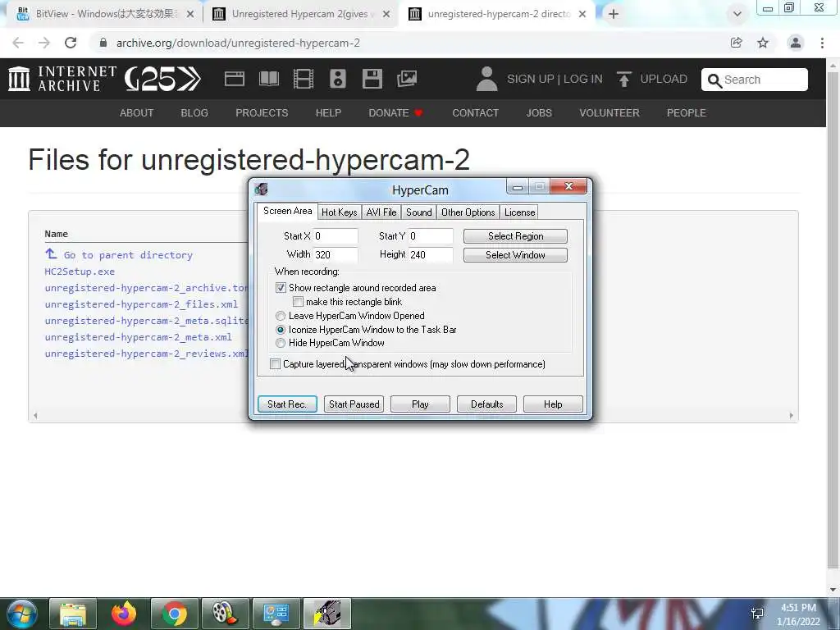Image resolution: width=840 pixels, height=630 pixels.
Task: Open the HC2Setup.exe file link
Action: 80,272
